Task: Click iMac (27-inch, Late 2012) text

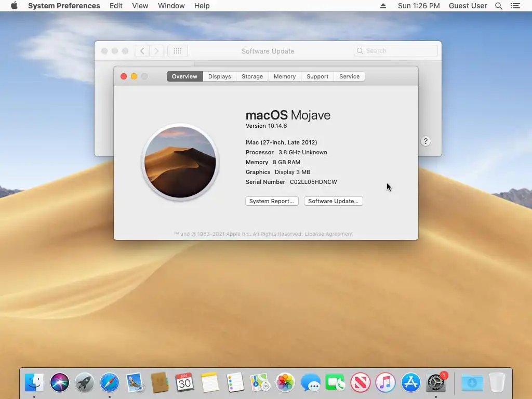Action: point(281,142)
